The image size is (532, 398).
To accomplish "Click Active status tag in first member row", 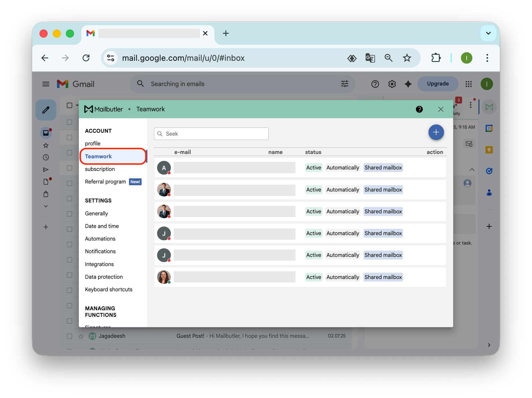I will 314,167.
